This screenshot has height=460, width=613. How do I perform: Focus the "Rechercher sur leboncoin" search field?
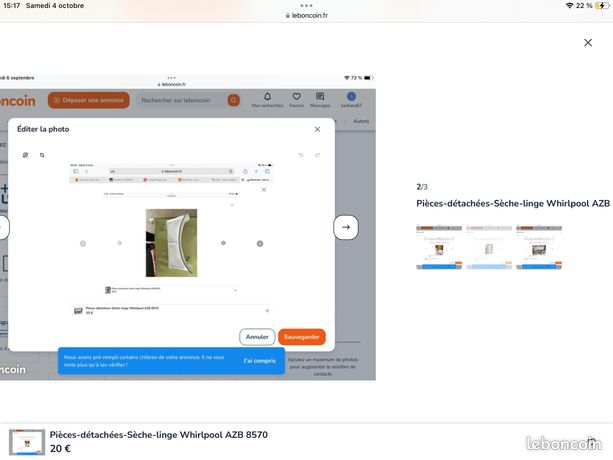(x=183, y=100)
